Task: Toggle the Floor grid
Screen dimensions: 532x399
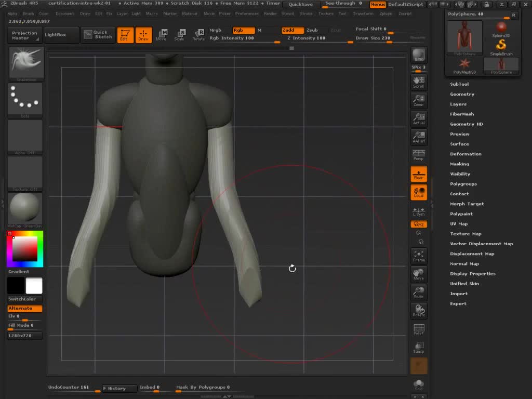Action: tap(419, 175)
